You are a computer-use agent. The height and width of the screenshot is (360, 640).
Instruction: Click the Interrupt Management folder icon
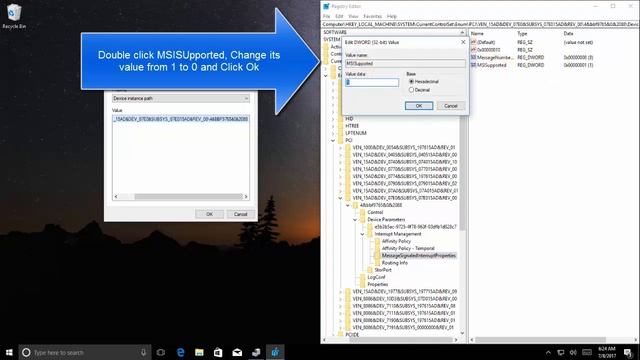tap(370, 234)
